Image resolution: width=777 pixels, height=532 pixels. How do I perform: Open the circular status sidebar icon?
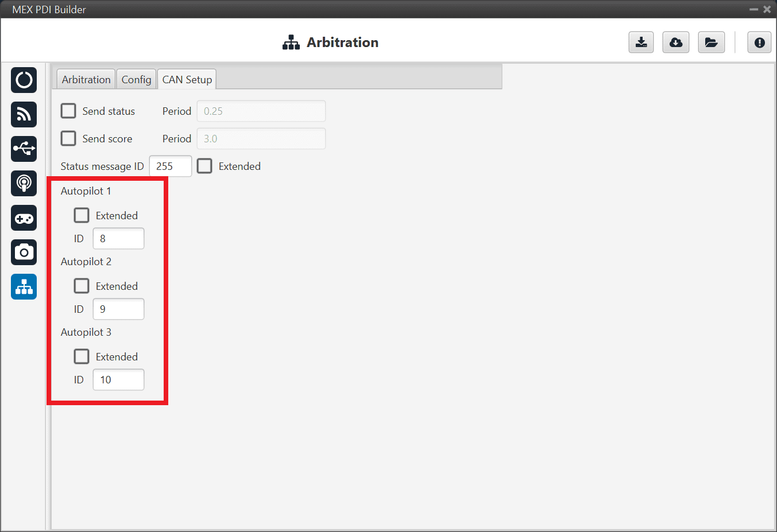pyautogui.click(x=24, y=80)
